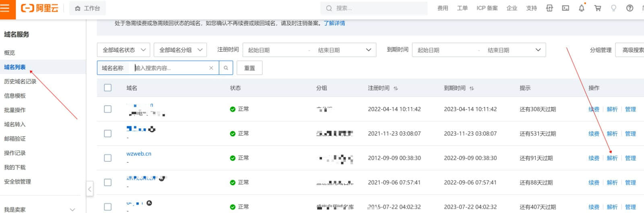
Task: Select 域名列表 in the sidebar
Action: pyautogui.click(x=15, y=67)
